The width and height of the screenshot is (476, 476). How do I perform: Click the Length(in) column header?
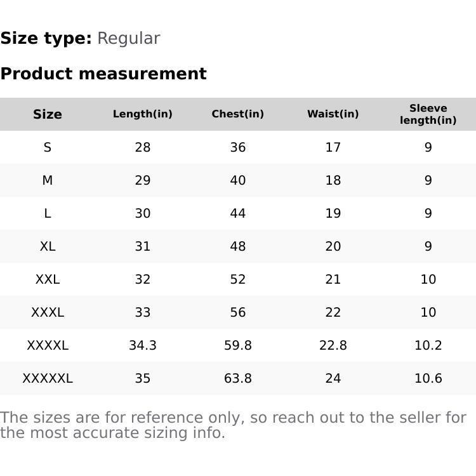coord(143,114)
